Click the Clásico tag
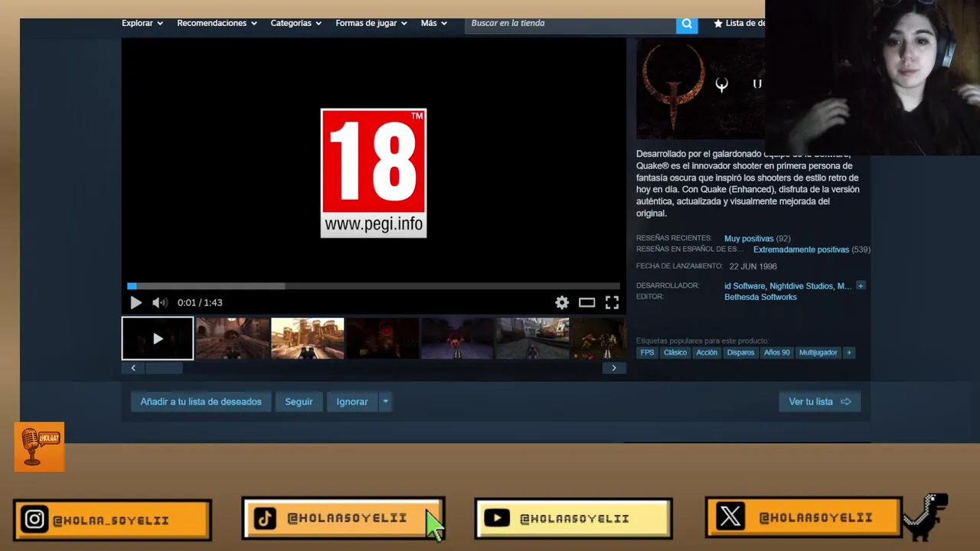 coord(675,352)
